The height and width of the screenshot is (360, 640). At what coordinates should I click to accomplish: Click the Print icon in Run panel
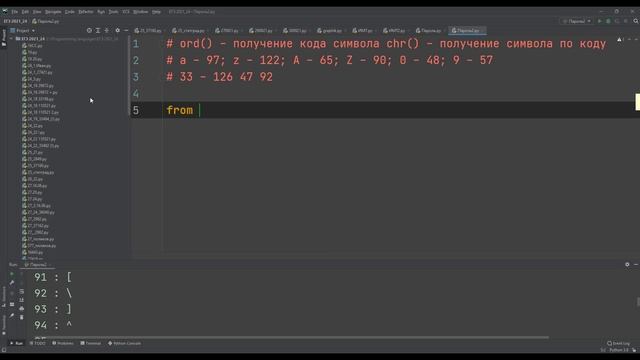22,309
